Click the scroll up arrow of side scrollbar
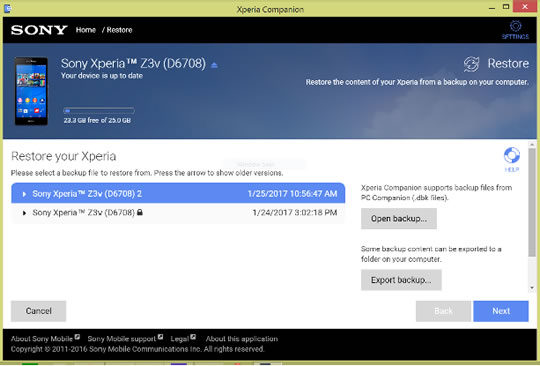The height and width of the screenshot is (366, 540). coord(532,144)
